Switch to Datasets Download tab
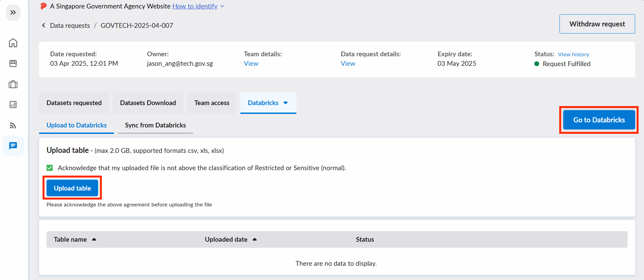 click(148, 103)
